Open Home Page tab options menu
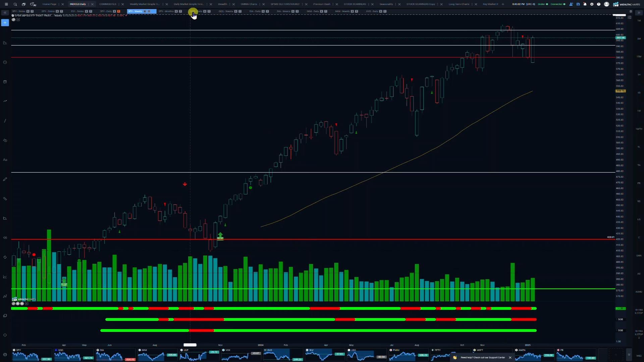This screenshot has height=362, width=644. click(59, 4)
